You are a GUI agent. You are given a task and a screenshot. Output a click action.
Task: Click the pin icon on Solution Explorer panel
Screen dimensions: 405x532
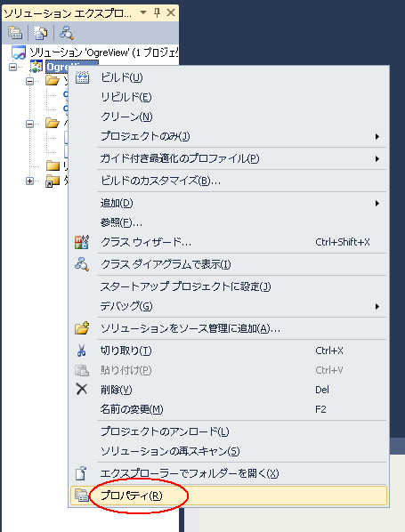pyautogui.click(x=157, y=12)
